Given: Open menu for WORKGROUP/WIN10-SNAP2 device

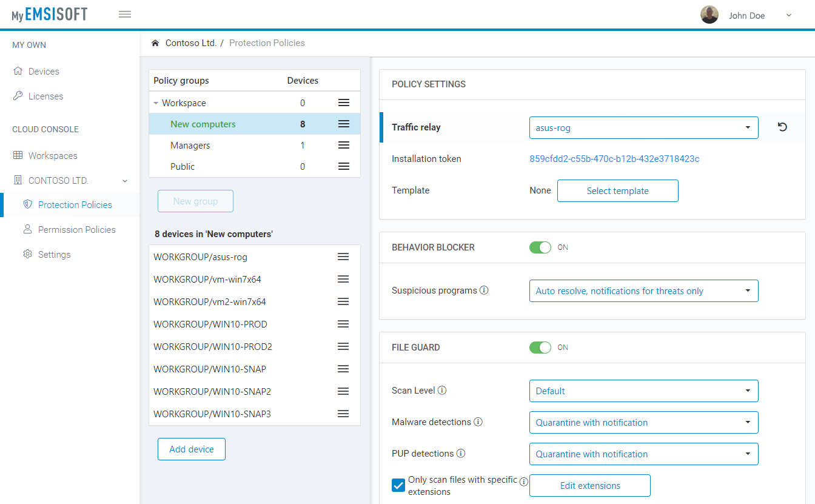Looking at the screenshot, I should 343,391.
